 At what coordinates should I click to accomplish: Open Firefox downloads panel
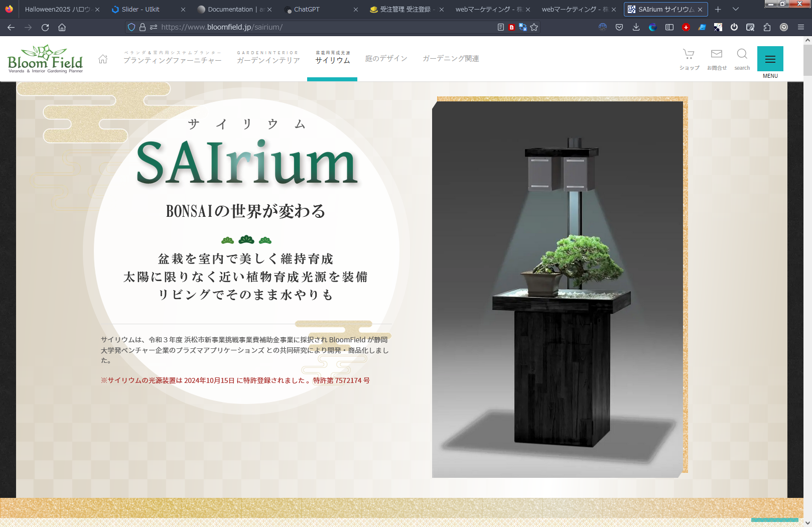coord(636,27)
